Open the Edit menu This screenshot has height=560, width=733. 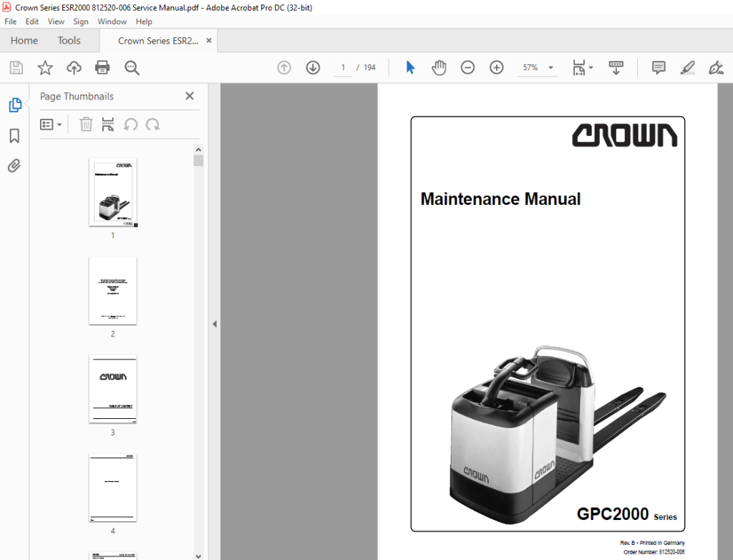click(31, 21)
